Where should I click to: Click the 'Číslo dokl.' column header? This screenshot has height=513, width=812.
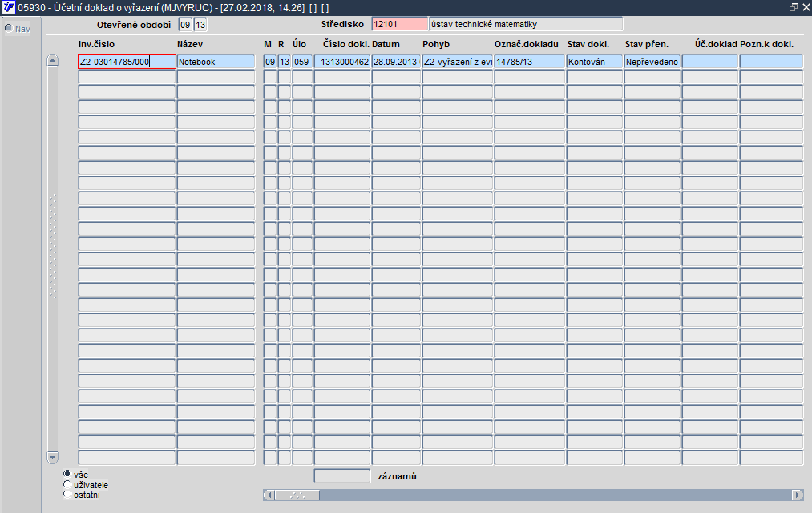click(346, 44)
